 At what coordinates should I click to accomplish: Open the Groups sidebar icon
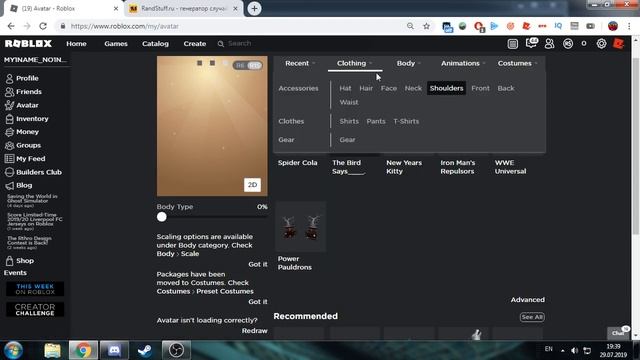tap(9, 145)
